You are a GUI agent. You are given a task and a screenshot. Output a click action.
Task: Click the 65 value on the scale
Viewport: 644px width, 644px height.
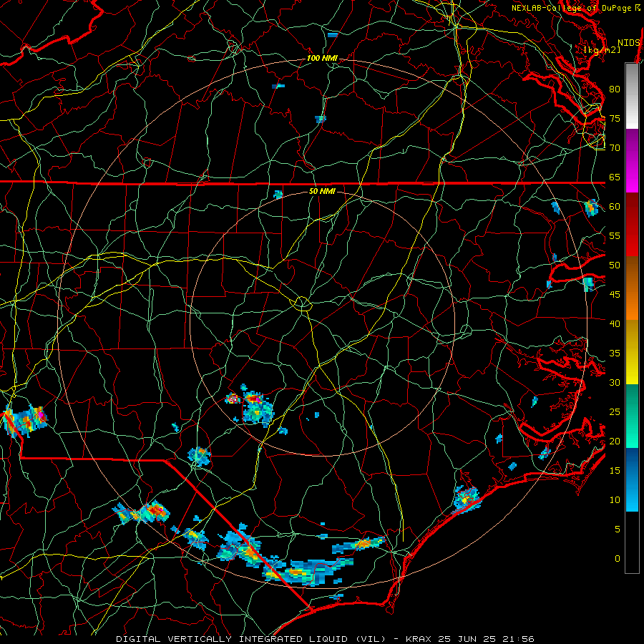[615, 177]
